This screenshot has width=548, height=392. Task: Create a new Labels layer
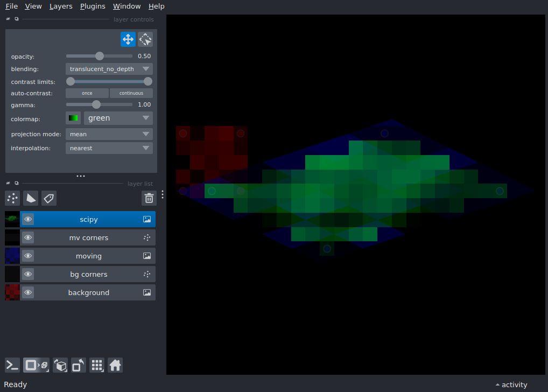pyautogui.click(x=48, y=198)
